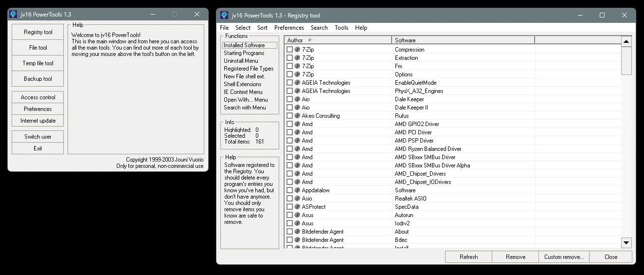
Task: Click the icon next to Asio row
Action: coord(297,199)
